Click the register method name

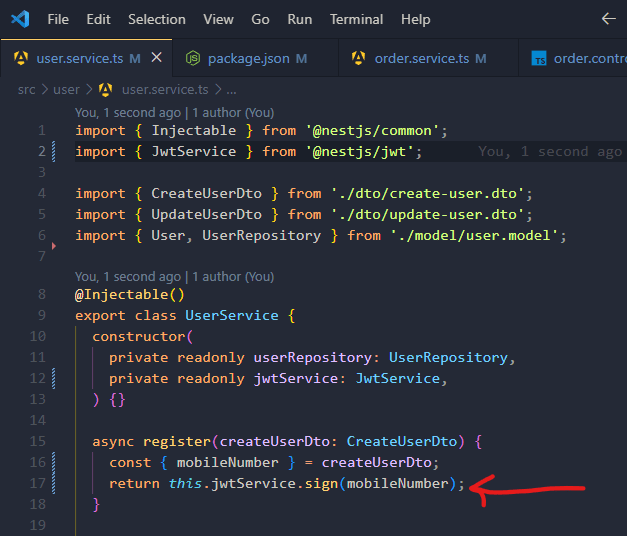click(177, 442)
